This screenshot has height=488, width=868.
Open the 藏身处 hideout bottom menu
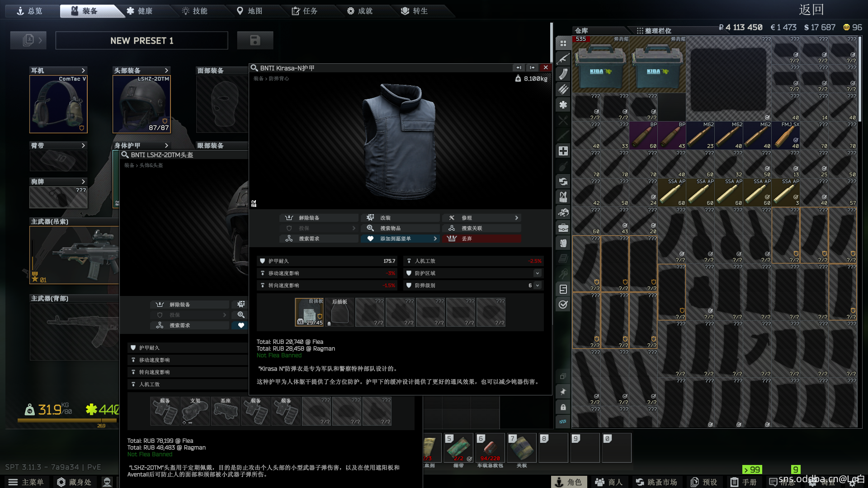74,482
